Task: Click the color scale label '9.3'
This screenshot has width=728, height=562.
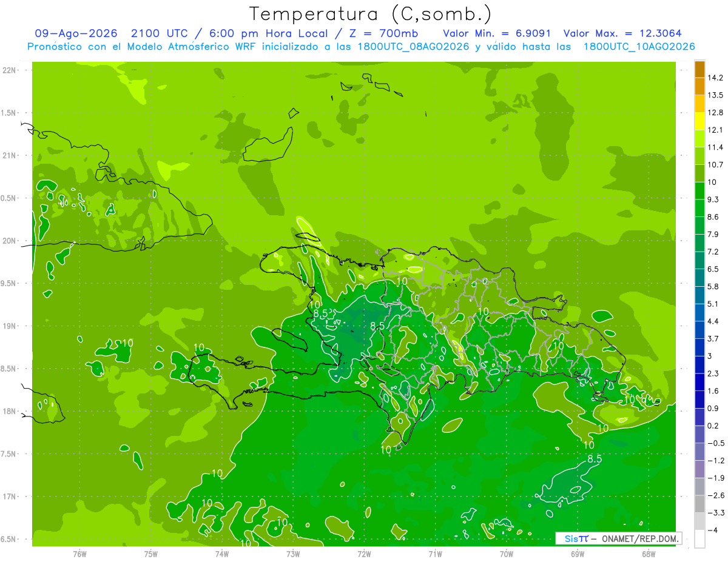Action: [x=713, y=199]
